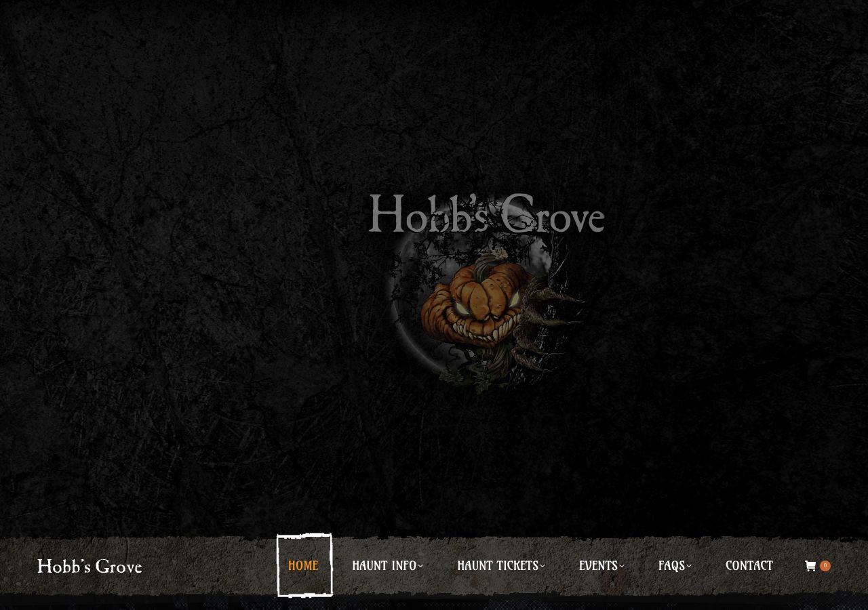The image size is (868, 610).
Task: Click the orange cart item count badge
Action: click(825, 566)
